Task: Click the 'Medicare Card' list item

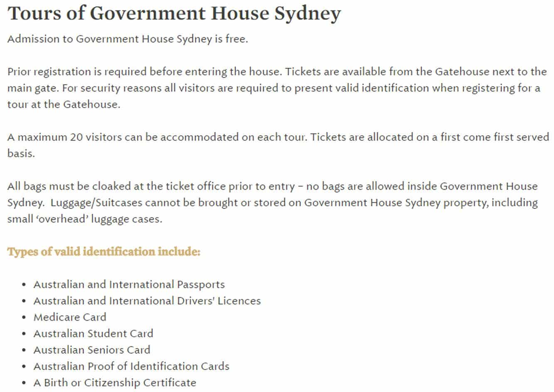Action: tap(70, 317)
